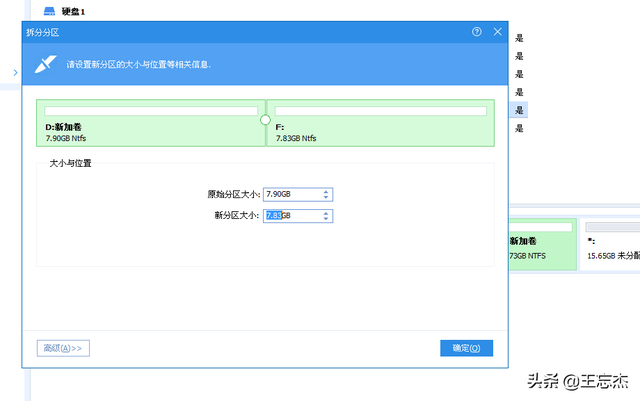640x401 pixels.
Task: Increase new partition size with up arrow
Action: 326,213
